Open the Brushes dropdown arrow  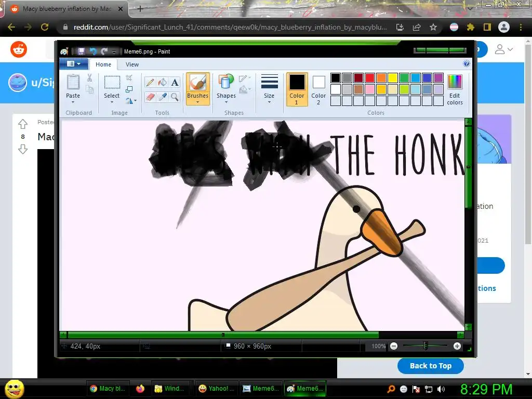(197, 102)
